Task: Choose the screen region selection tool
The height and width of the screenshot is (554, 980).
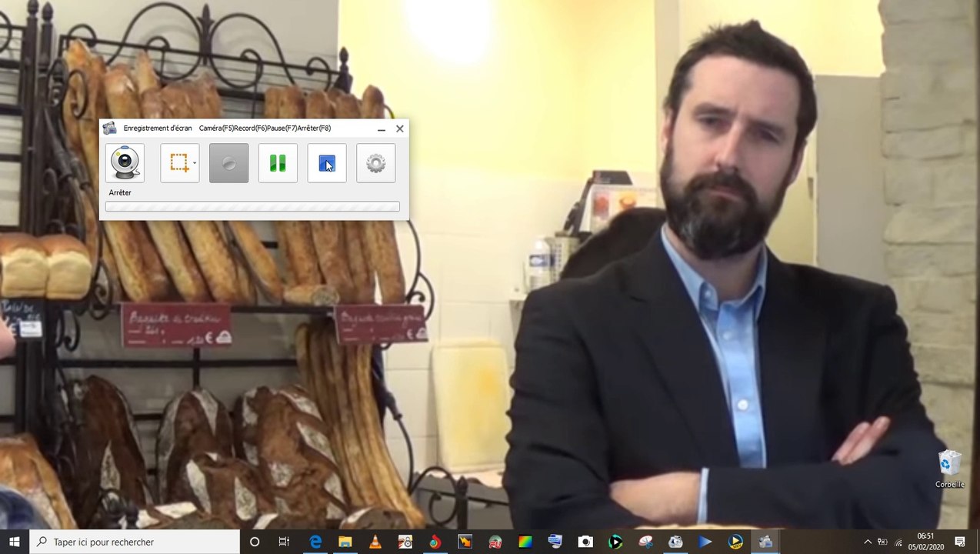Action: click(178, 163)
